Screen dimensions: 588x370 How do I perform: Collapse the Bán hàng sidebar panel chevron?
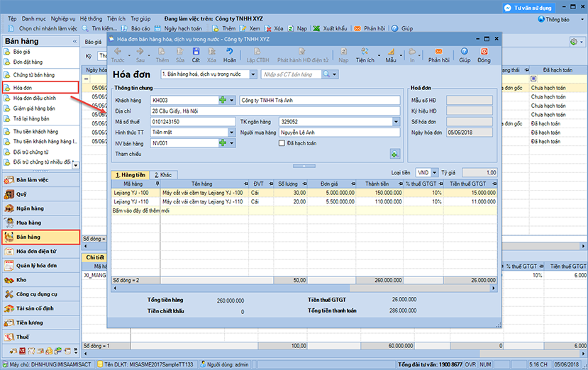point(74,41)
